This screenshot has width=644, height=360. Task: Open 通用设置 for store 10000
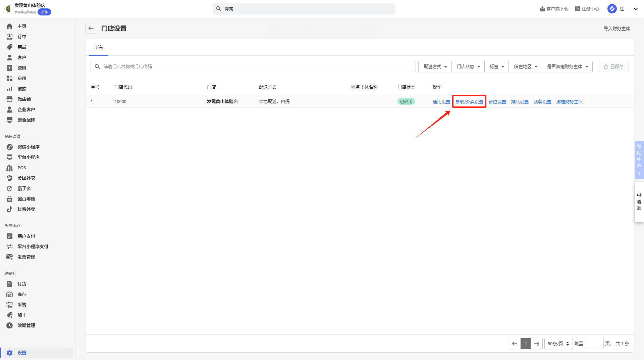pos(441,102)
